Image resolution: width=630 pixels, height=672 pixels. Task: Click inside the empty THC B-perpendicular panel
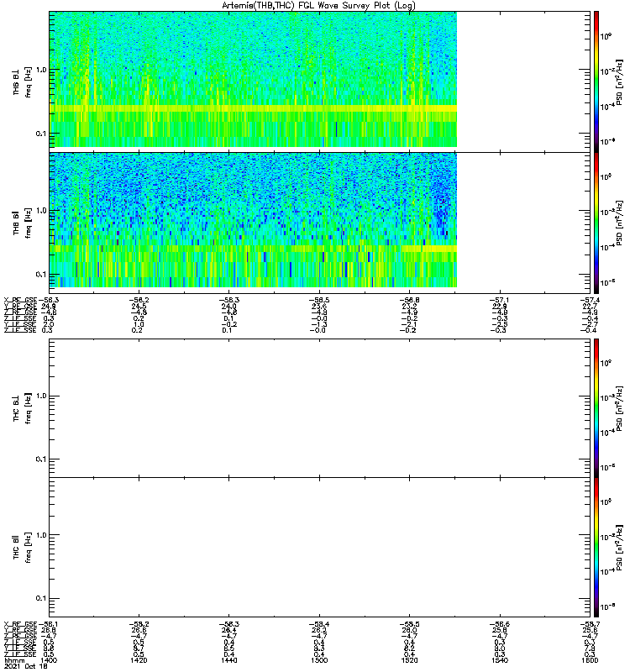(319, 408)
